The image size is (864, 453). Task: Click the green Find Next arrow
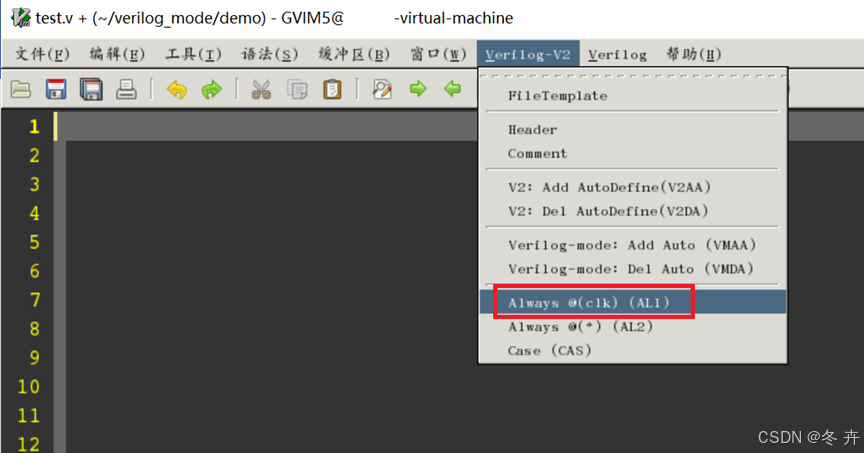point(418,88)
